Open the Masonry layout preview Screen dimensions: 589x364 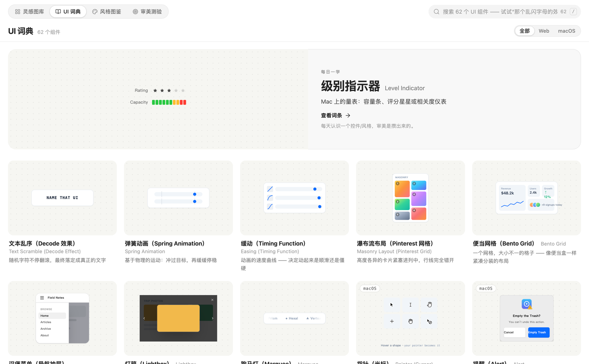[x=410, y=198]
